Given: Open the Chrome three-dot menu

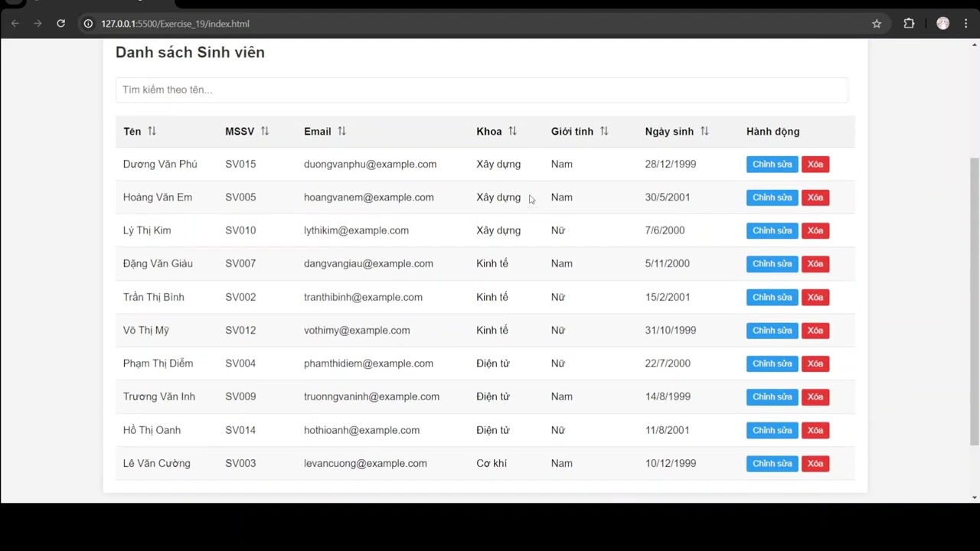Looking at the screenshot, I should (967, 24).
